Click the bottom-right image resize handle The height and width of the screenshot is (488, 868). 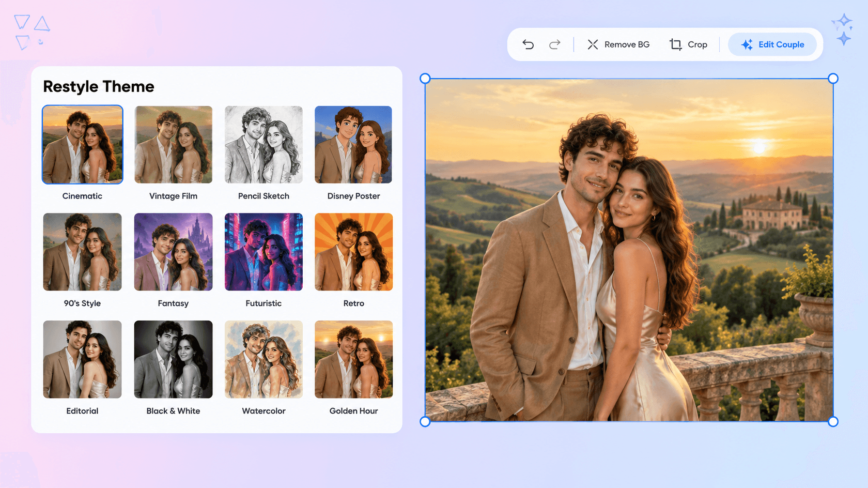[x=833, y=422]
